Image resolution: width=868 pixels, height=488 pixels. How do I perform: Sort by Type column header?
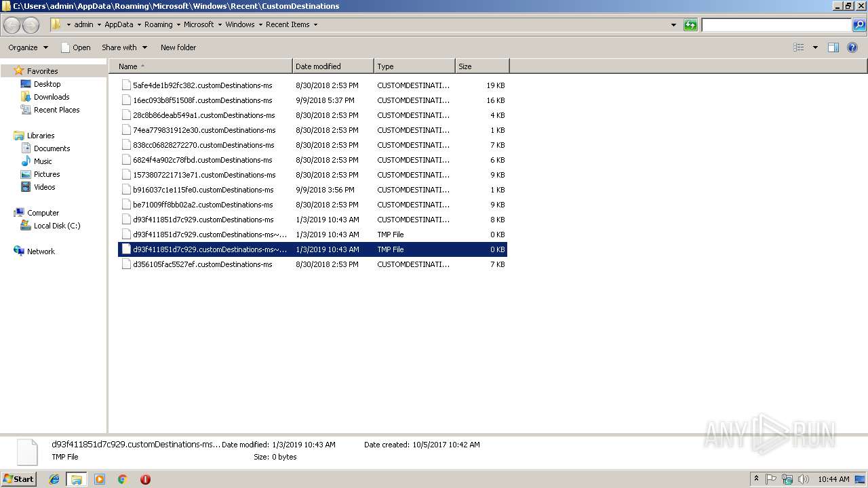414,66
